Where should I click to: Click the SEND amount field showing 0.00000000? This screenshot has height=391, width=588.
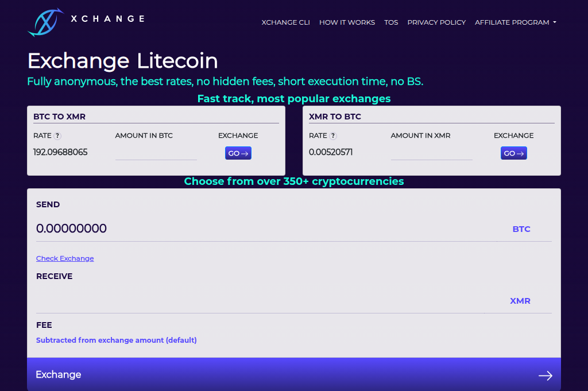pos(71,229)
